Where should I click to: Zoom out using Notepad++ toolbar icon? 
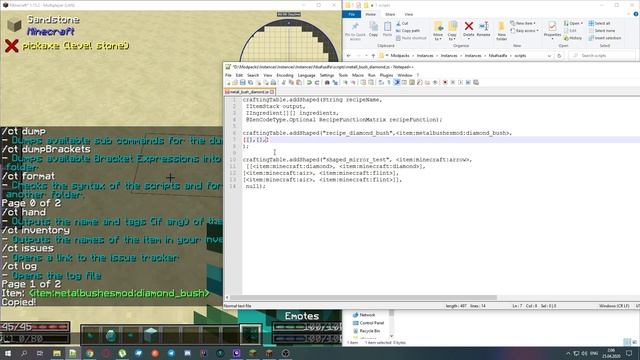point(353,82)
